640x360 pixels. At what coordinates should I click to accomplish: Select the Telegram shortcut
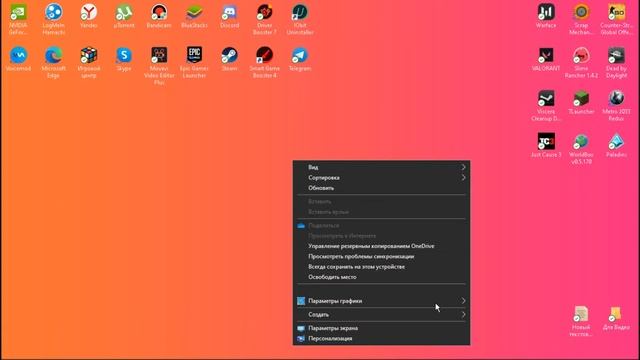click(x=300, y=56)
